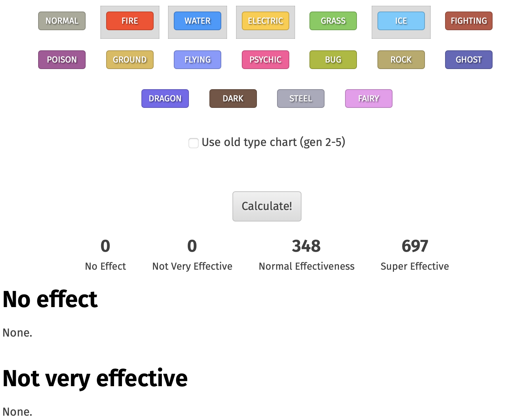Viewport: 521px width, 420px height.
Task: Select the Grass type button
Action: pyautogui.click(x=333, y=21)
